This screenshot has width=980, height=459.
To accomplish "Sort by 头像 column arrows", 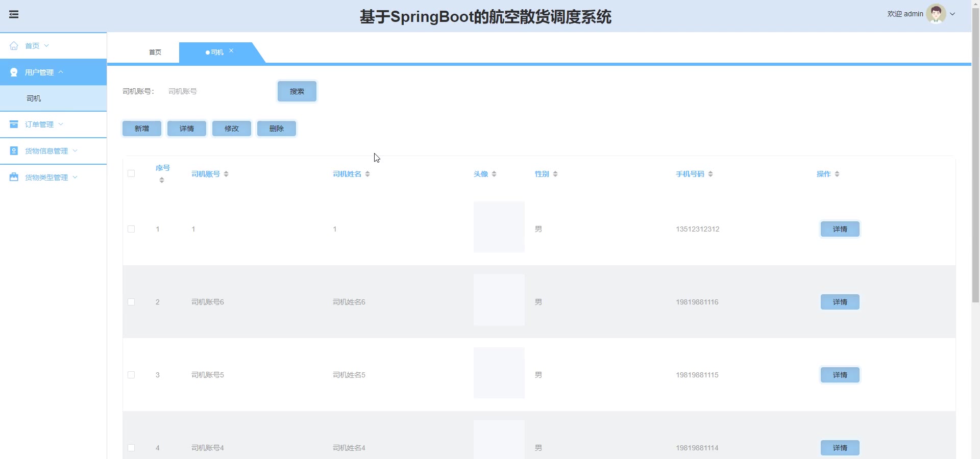I will (494, 174).
